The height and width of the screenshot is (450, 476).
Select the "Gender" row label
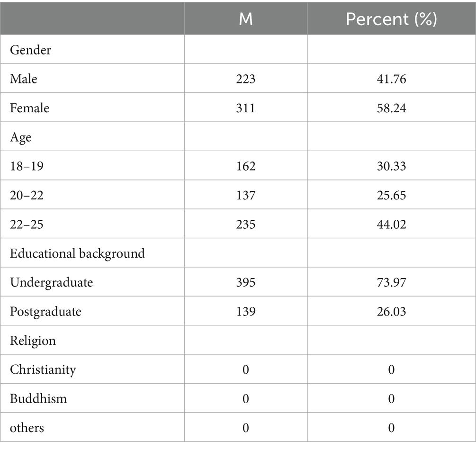[x=31, y=50]
